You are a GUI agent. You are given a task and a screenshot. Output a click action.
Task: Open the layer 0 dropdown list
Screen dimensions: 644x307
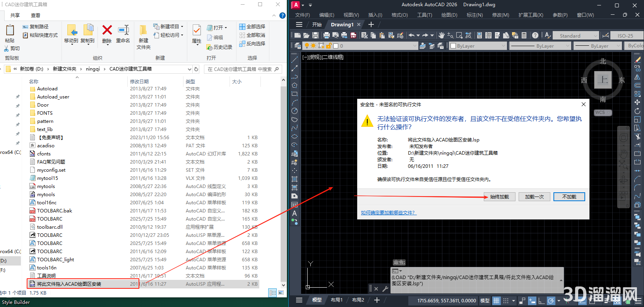[415, 46]
